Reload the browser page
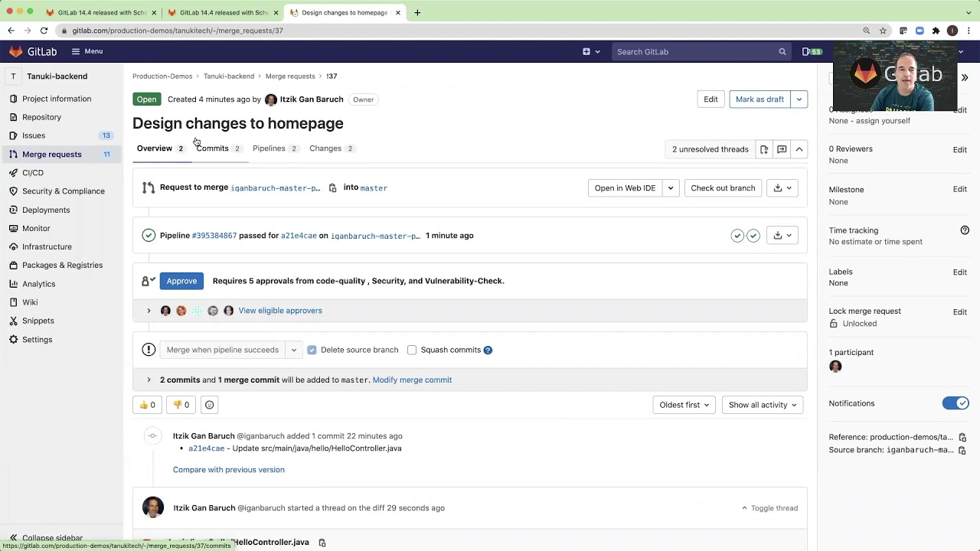The height and width of the screenshot is (551, 980). [x=44, y=31]
